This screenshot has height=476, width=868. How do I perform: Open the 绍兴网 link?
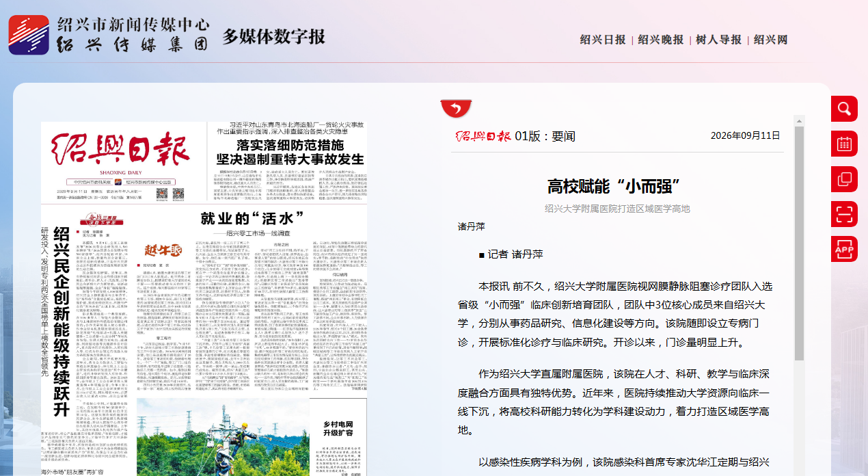coord(771,40)
